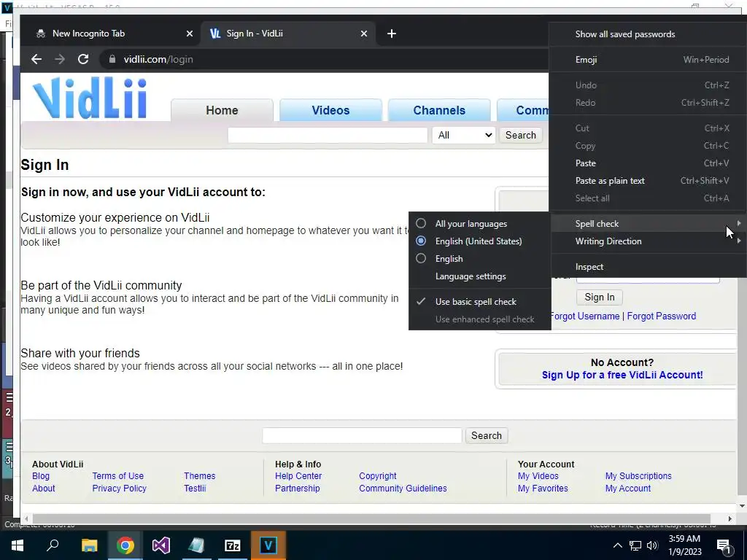Open Visual Studio from taskbar
747x560 pixels.
(x=161, y=545)
